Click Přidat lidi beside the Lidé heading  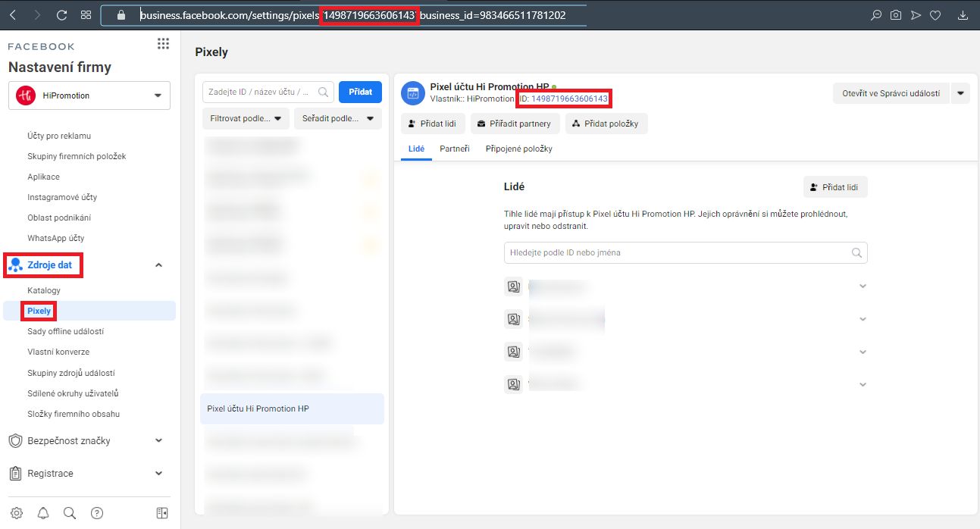pos(835,187)
